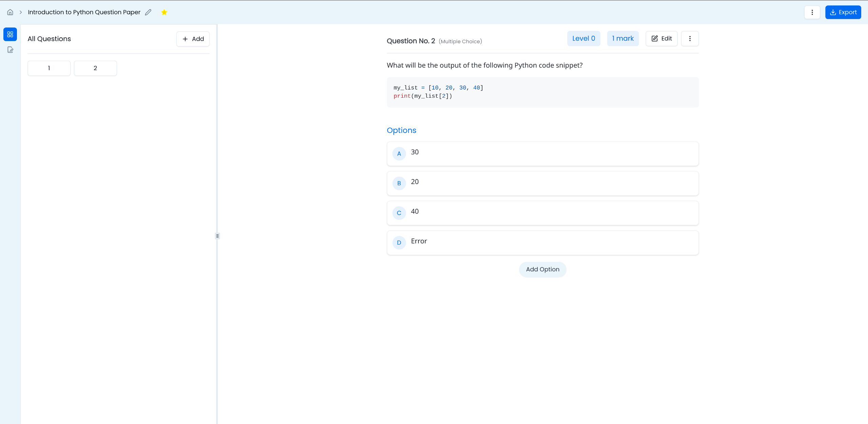Click the panel divider drag handle
The width and height of the screenshot is (868, 424).
pos(217,236)
